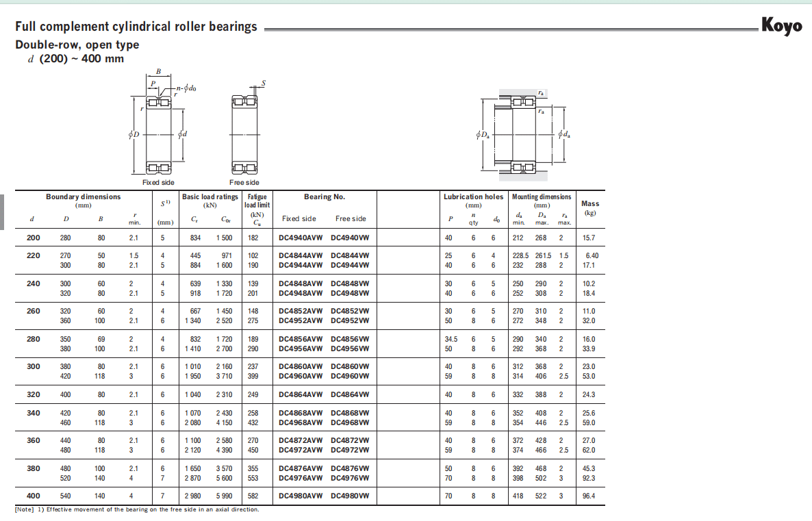Click the mounting dimensions bearing diagram
The height and width of the screenshot is (521, 812).
[x=523, y=134]
